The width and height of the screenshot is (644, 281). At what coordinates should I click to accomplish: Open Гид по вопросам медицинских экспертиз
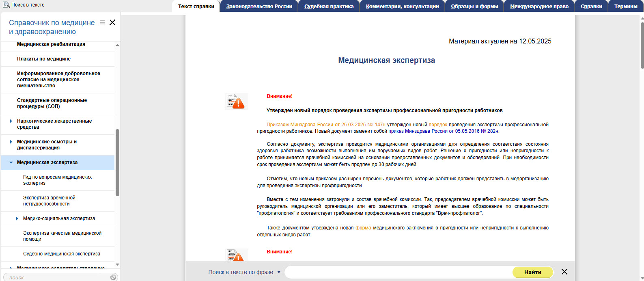[x=58, y=180]
